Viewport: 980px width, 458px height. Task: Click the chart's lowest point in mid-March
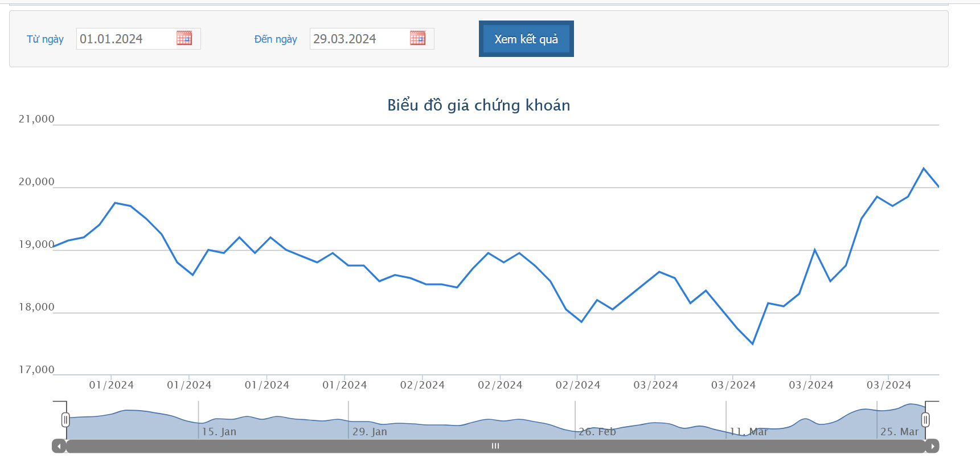(x=753, y=344)
